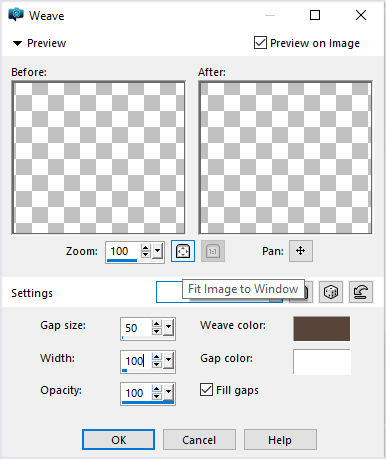
Task: Click the Weave app icon in title bar
Action: click(x=16, y=15)
